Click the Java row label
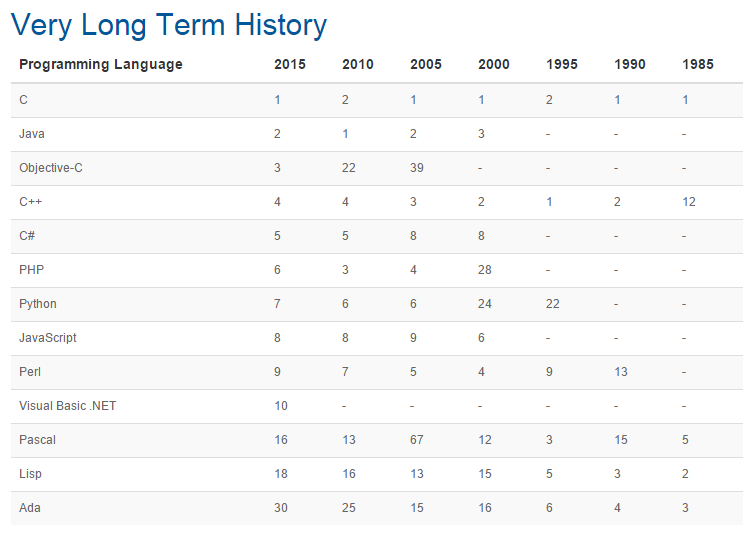The height and width of the screenshot is (536, 755). point(32,134)
